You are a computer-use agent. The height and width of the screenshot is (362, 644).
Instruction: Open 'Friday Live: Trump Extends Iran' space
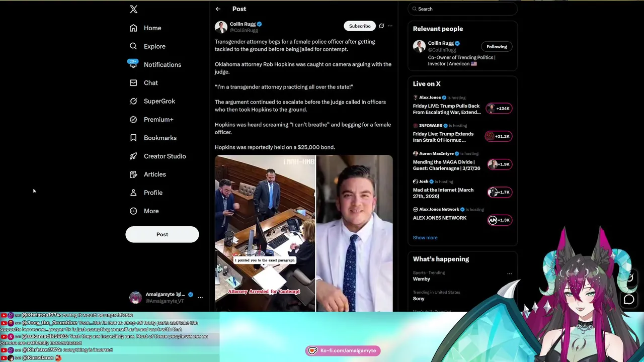443,137
